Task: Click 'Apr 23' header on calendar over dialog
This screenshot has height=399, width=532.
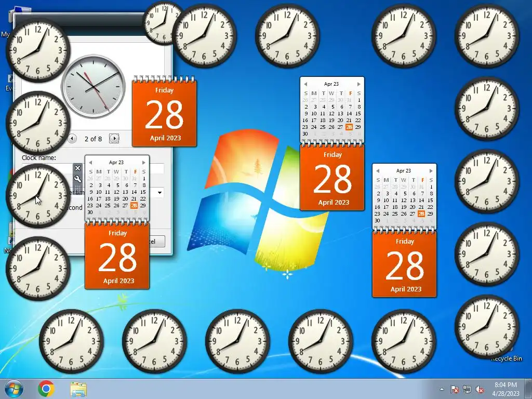Action: coord(116,163)
